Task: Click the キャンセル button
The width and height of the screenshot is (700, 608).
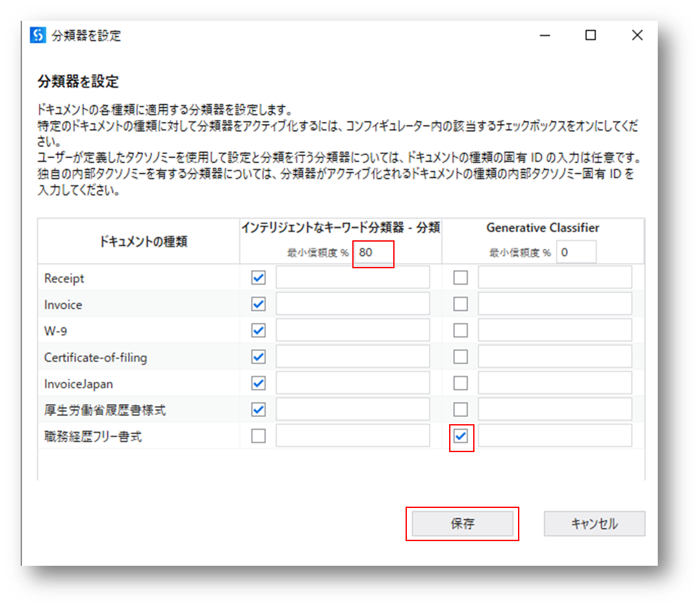Action: click(x=594, y=524)
